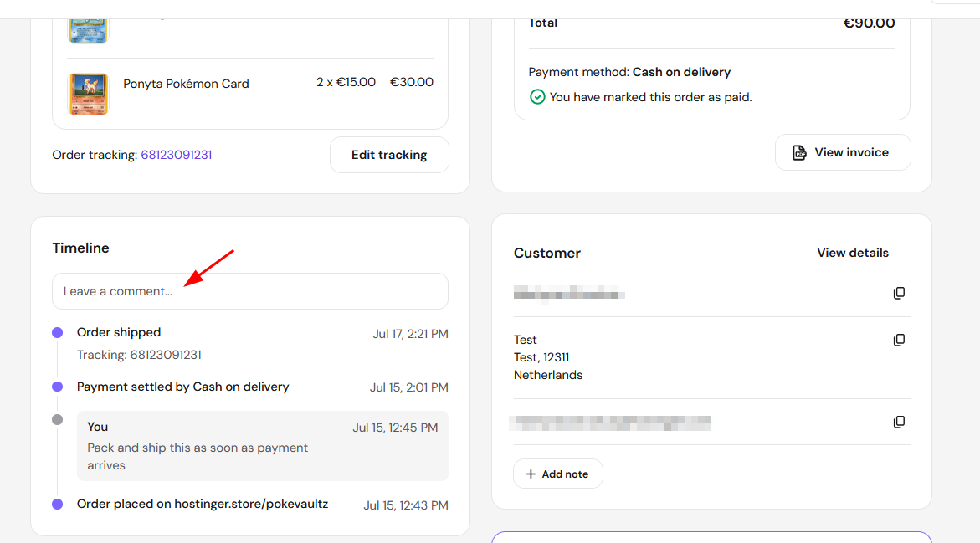The image size is (980, 543).
Task: Copy the blurred customer email
Action: pos(899,293)
